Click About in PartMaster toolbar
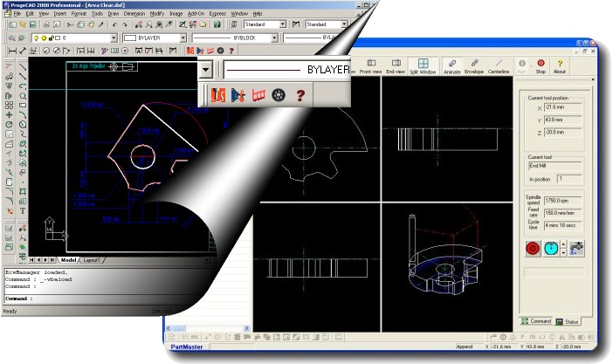 point(560,66)
